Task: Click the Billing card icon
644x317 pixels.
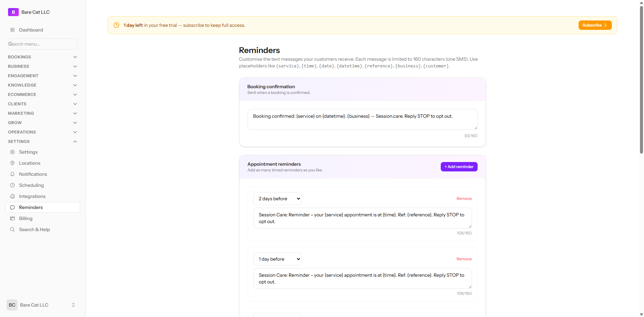Action: pyautogui.click(x=12, y=218)
